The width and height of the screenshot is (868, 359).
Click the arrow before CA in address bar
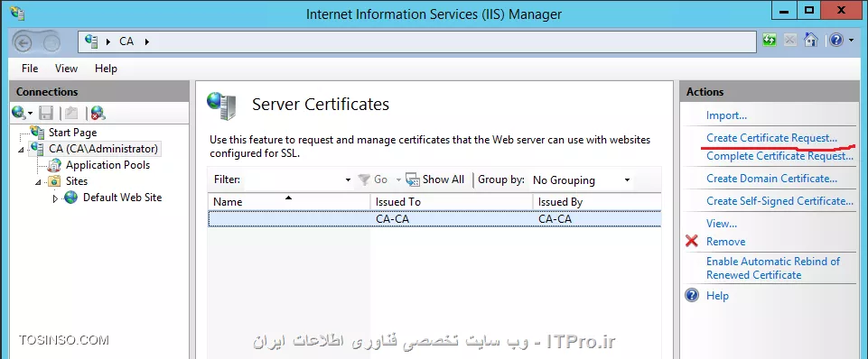point(108,41)
